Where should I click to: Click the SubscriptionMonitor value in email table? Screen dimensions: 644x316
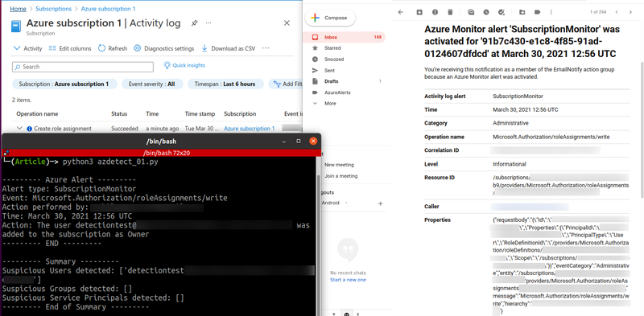point(518,96)
